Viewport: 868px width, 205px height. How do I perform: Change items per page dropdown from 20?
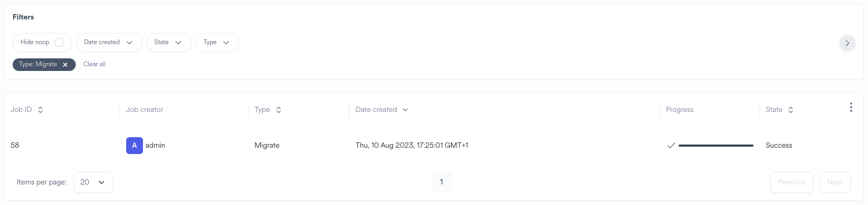click(93, 182)
